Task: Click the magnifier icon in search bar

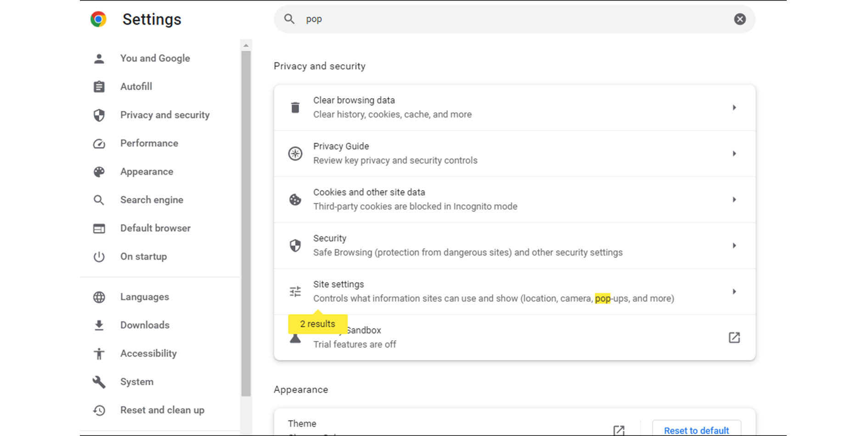Action: 289,19
